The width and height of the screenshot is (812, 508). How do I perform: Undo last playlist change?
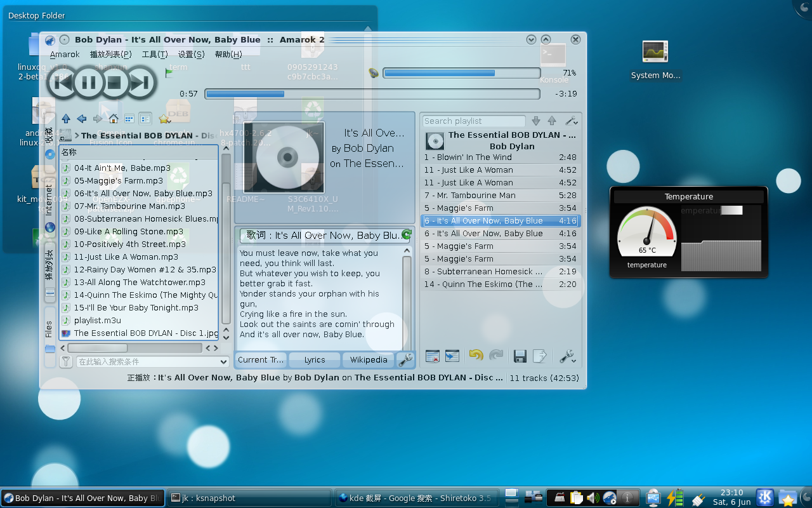click(476, 356)
